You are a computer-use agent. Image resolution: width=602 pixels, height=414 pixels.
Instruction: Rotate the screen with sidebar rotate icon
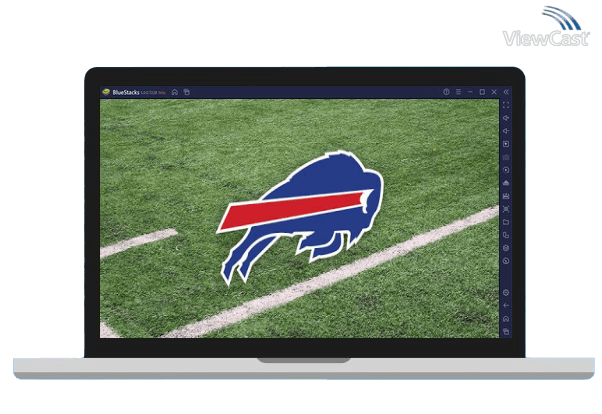click(x=506, y=235)
